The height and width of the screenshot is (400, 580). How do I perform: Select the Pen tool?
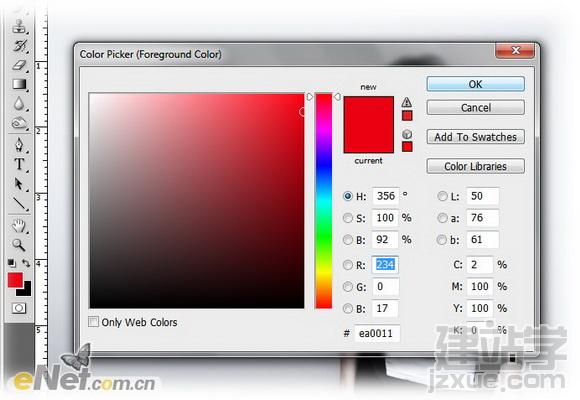point(19,145)
